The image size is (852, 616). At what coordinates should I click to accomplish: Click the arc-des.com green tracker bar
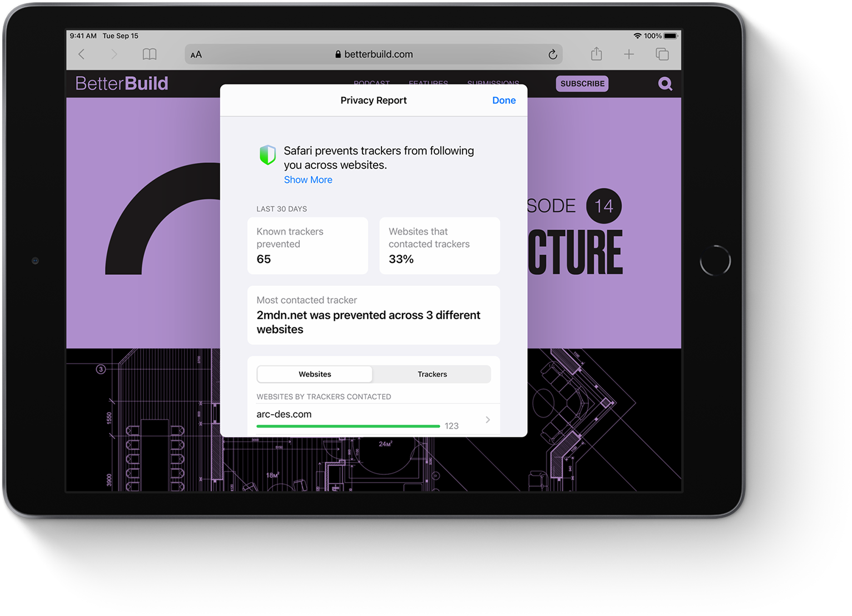click(x=348, y=426)
